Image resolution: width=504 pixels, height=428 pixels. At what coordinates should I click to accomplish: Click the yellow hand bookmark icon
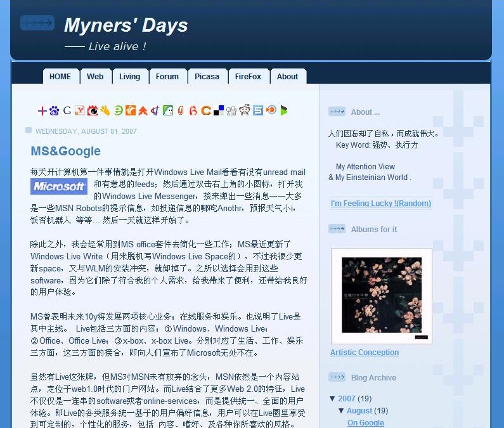(105, 110)
